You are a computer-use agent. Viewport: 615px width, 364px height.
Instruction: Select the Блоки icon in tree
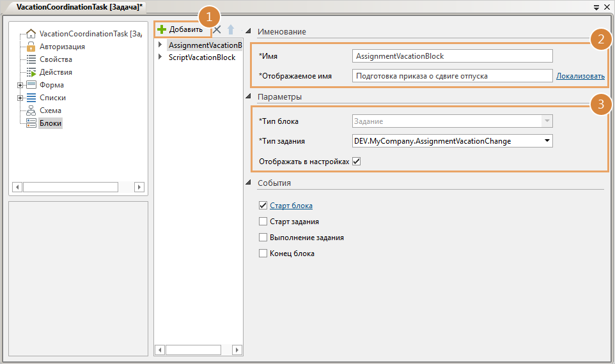(31, 123)
